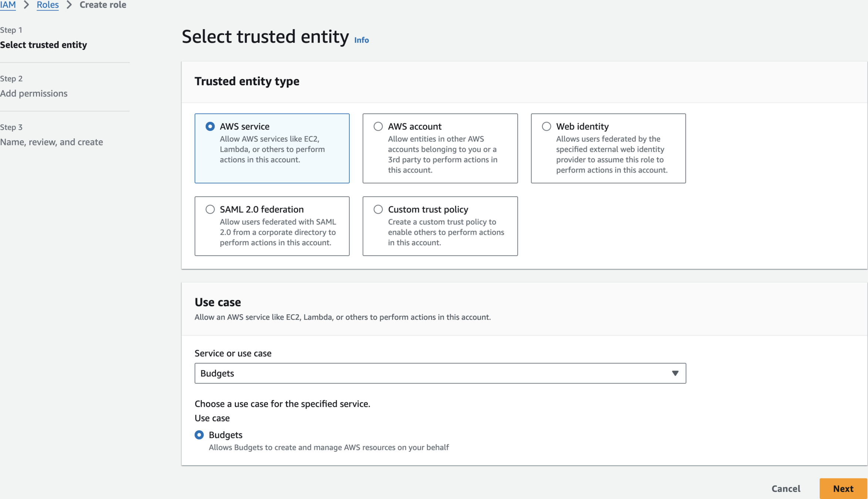Click the breadcrumb chevron after IAM
The height and width of the screenshot is (499, 868).
(x=26, y=5)
